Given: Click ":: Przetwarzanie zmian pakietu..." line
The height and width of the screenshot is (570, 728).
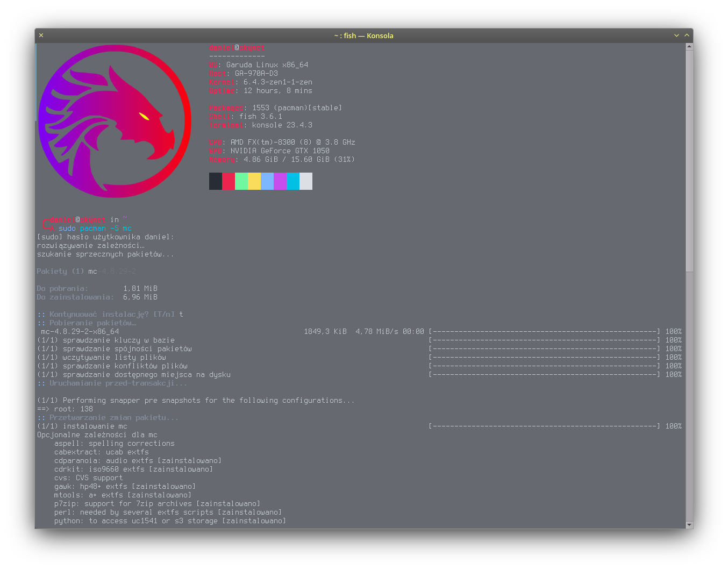Looking at the screenshot, I should click(108, 418).
